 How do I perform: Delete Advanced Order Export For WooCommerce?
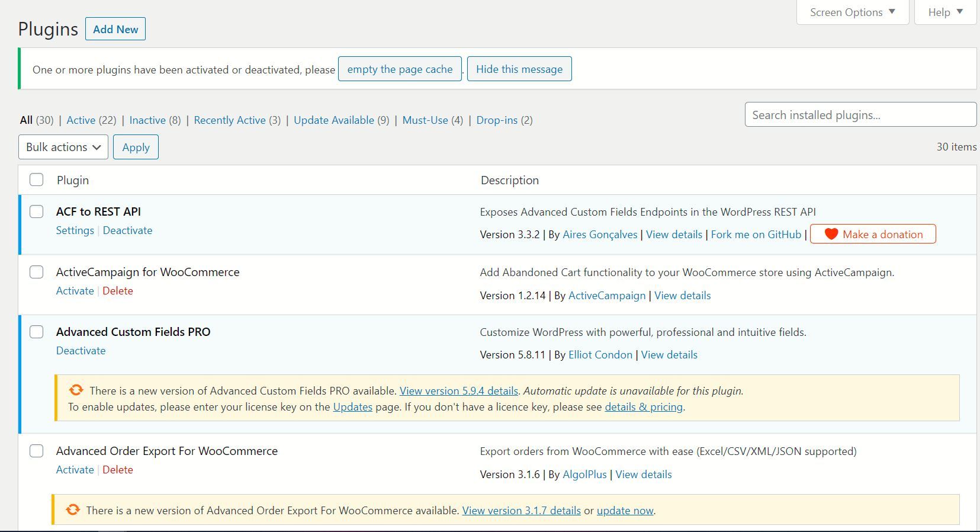point(118,469)
